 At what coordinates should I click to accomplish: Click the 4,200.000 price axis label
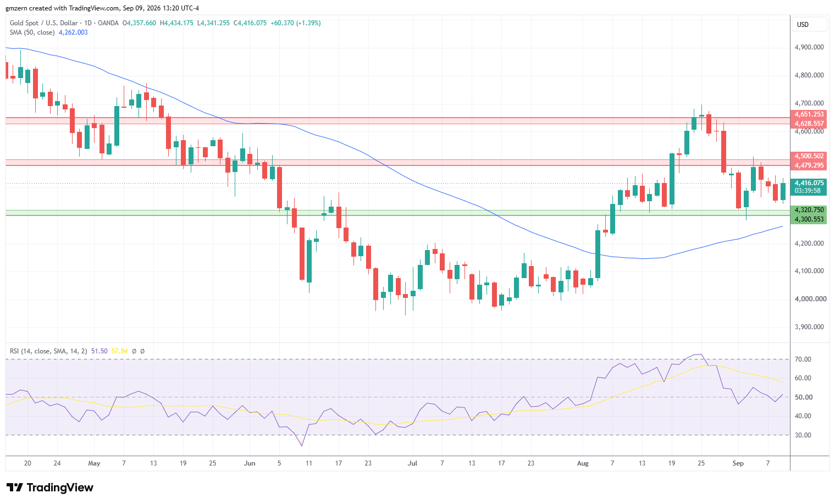[x=809, y=243]
